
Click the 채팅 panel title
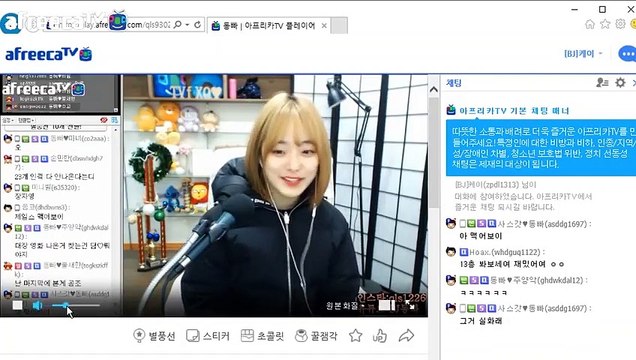[x=454, y=83]
